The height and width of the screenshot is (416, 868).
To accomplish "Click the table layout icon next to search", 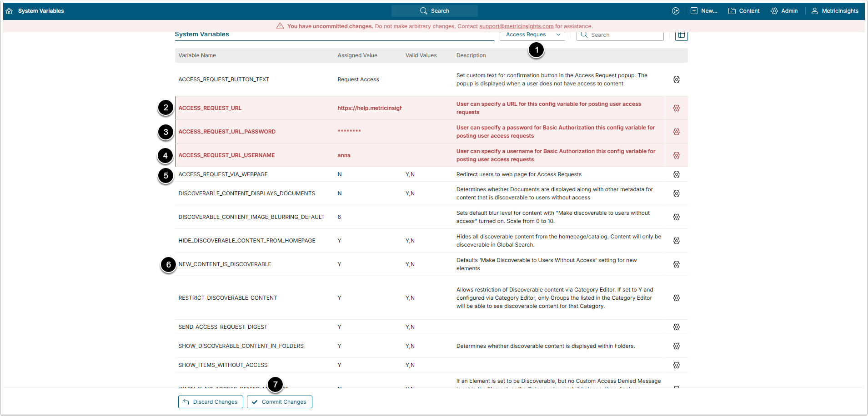I will tap(681, 35).
